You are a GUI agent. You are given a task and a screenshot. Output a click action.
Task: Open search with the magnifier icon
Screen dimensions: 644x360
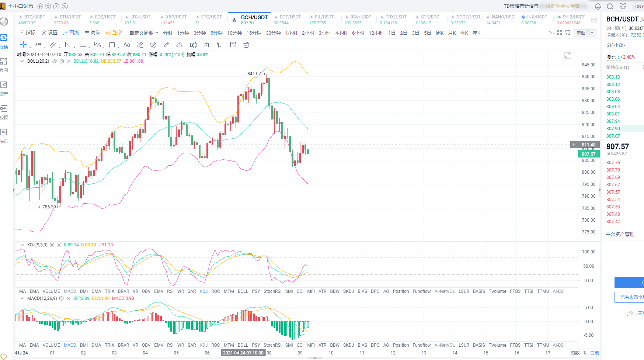(610, 6)
